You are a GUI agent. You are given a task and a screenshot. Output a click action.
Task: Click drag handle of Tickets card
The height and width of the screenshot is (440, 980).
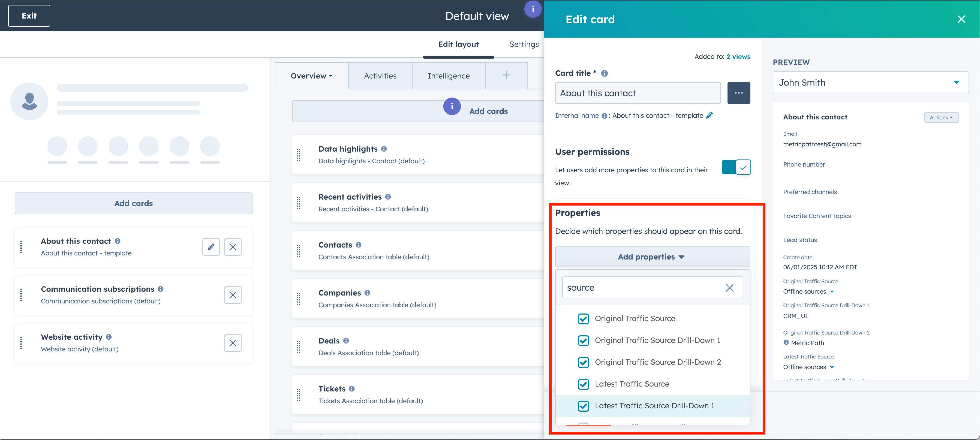pyautogui.click(x=299, y=395)
